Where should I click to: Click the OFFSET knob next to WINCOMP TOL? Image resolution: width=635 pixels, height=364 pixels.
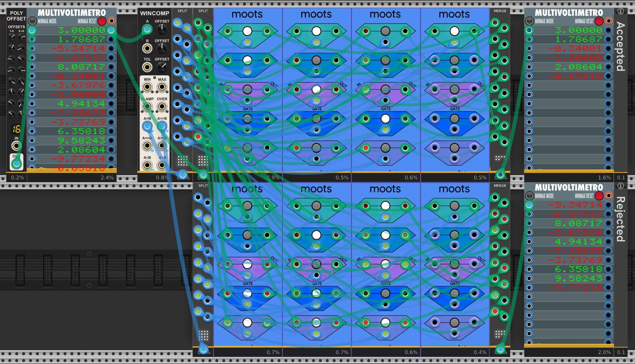(x=162, y=67)
